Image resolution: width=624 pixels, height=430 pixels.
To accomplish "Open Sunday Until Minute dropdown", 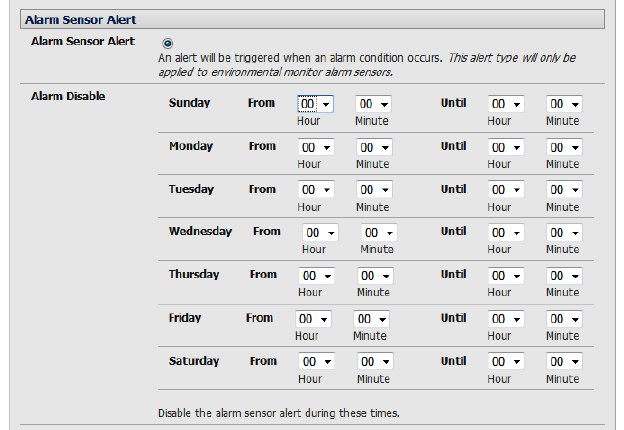I will 564,104.
